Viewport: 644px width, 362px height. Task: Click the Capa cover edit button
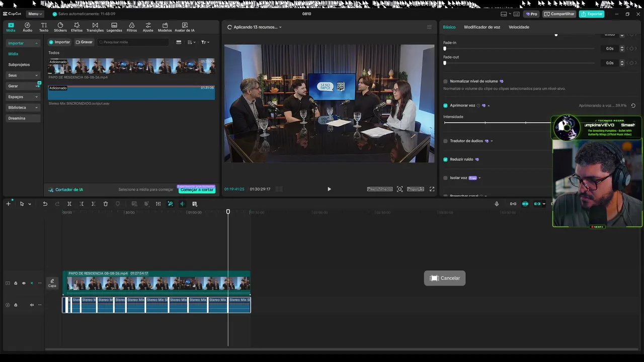pos(52,284)
